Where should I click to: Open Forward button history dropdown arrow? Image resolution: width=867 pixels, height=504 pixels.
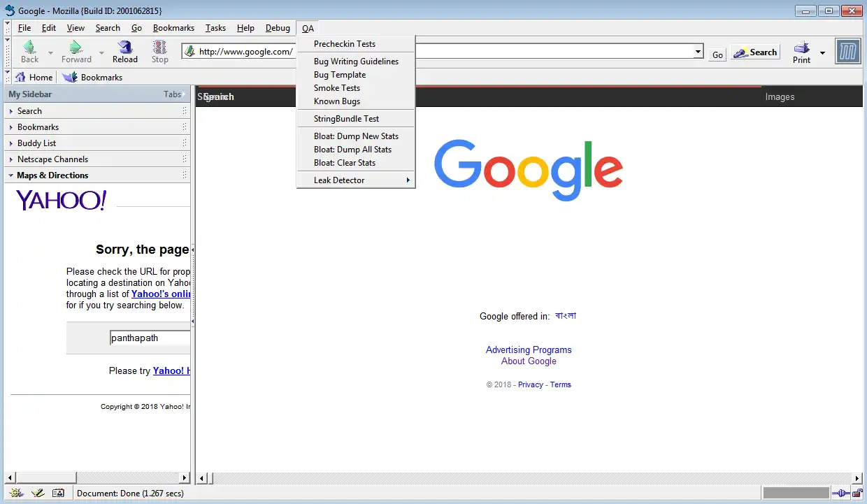[x=101, y=52]
